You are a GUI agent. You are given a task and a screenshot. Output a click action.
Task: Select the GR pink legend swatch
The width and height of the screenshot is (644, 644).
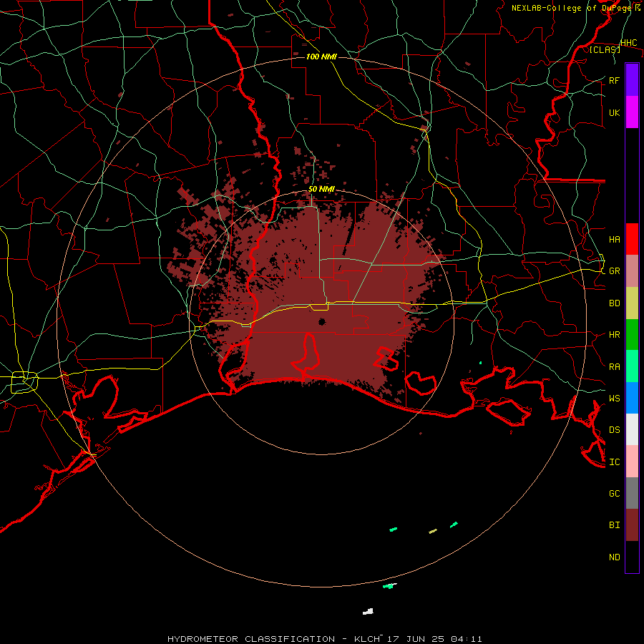point(632,270)
